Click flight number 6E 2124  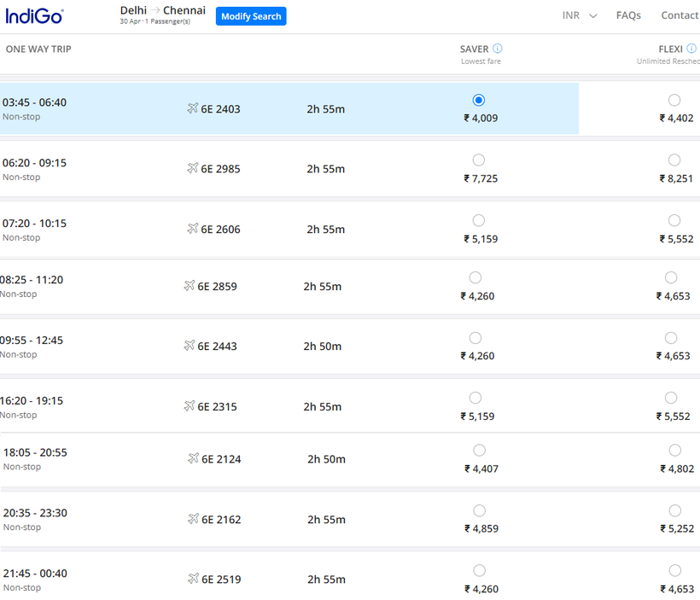click(221, 459)
